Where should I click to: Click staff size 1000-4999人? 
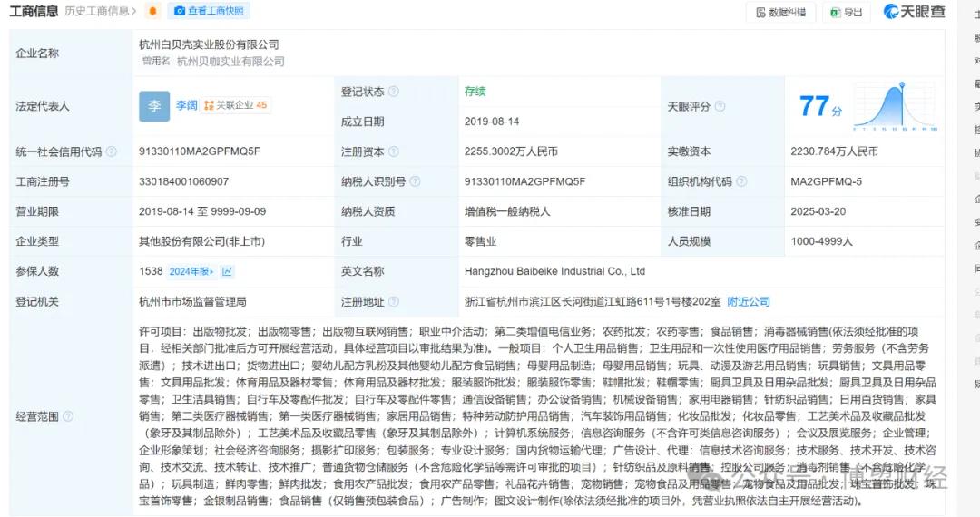pyautogui.click(x=822, y=241)
